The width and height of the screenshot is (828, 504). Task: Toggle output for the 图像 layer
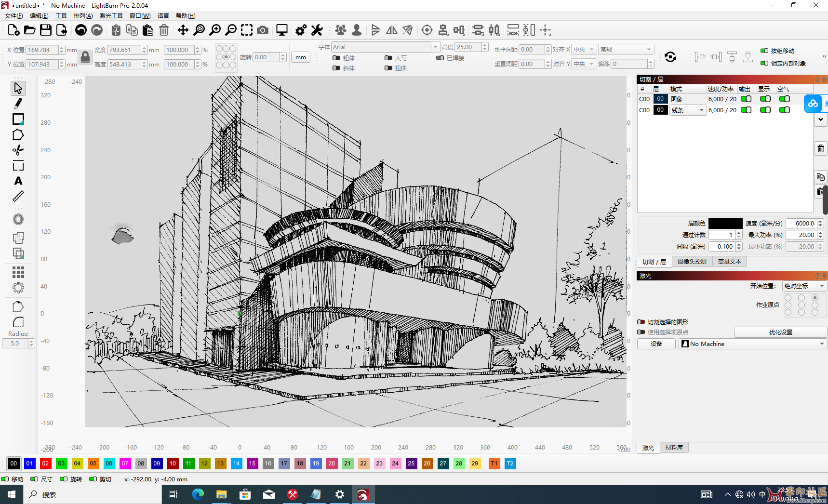click(x=746, y=99)
